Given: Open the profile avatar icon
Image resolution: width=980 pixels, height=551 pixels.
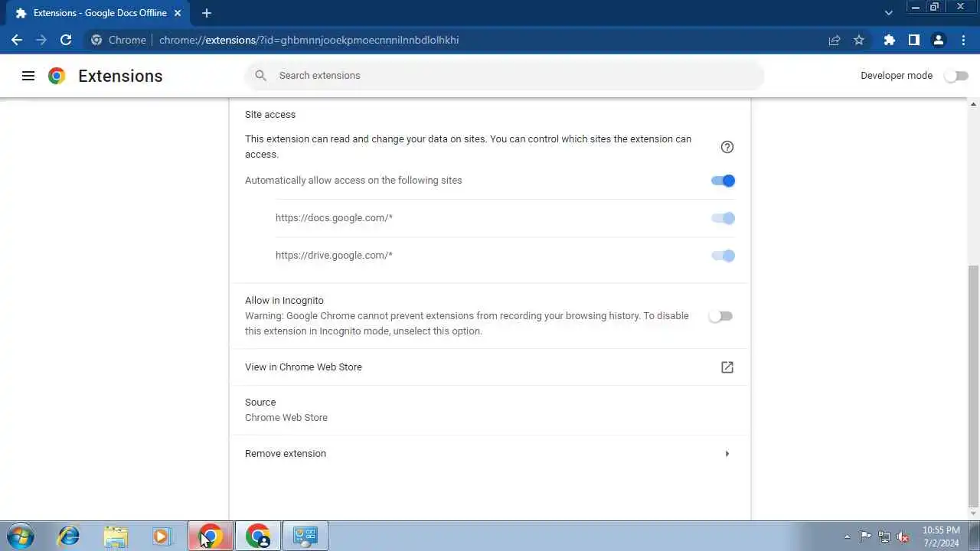Looking at the screenshot, I should [939, 40].
